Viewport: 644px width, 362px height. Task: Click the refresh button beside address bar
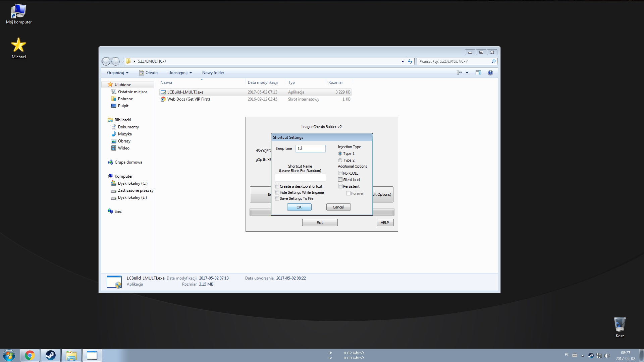point(410,61)
